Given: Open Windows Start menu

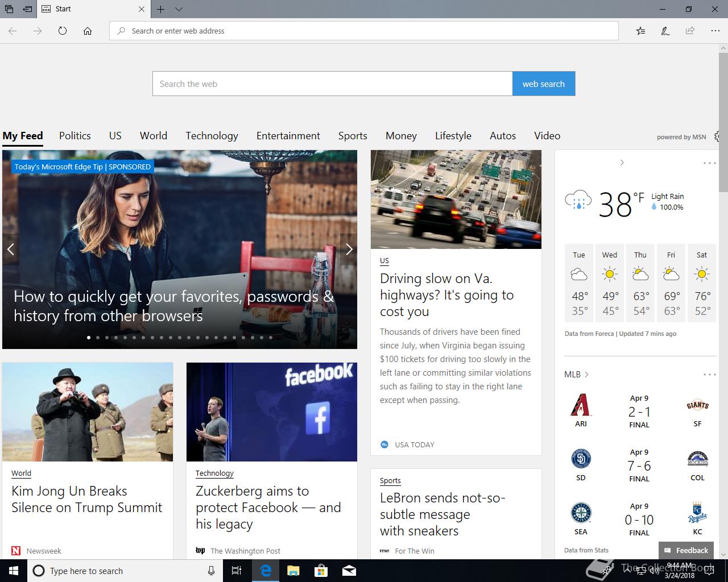Looking at the screenshot, I should click(14, 571).
